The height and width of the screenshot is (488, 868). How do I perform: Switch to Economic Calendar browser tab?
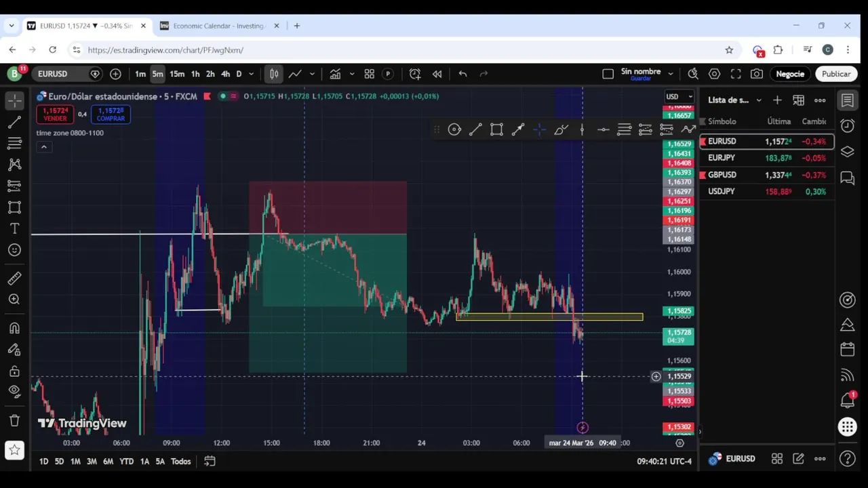[x=219, y=26]
